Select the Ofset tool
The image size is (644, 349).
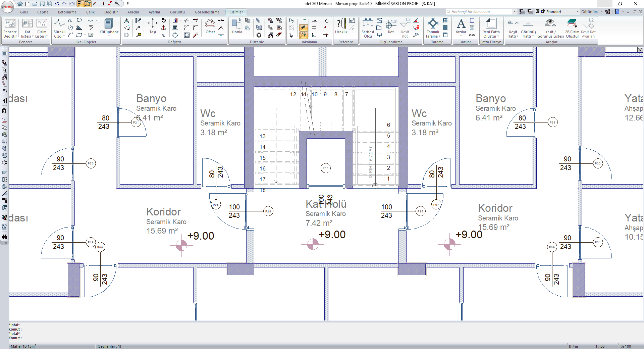click(x=210, y=26)
